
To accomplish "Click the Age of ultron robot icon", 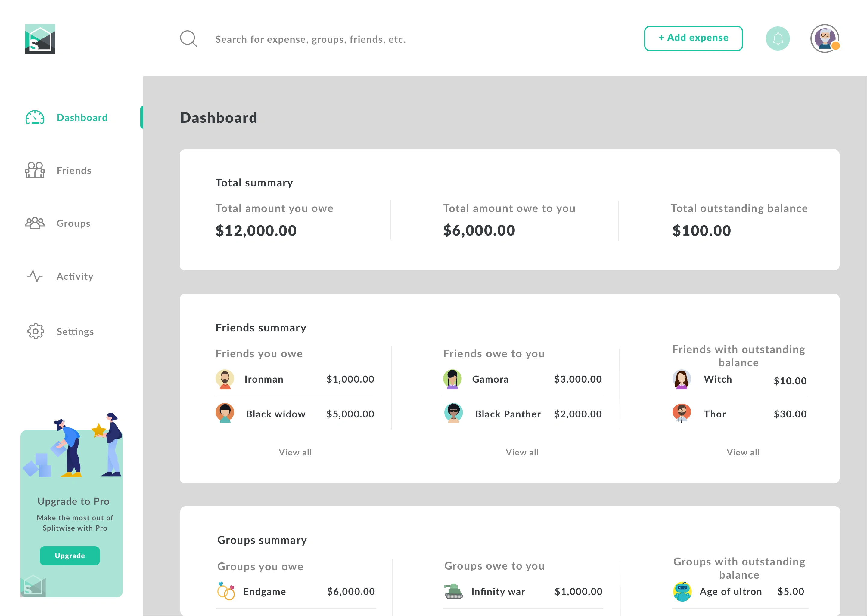I will (682, 591).
